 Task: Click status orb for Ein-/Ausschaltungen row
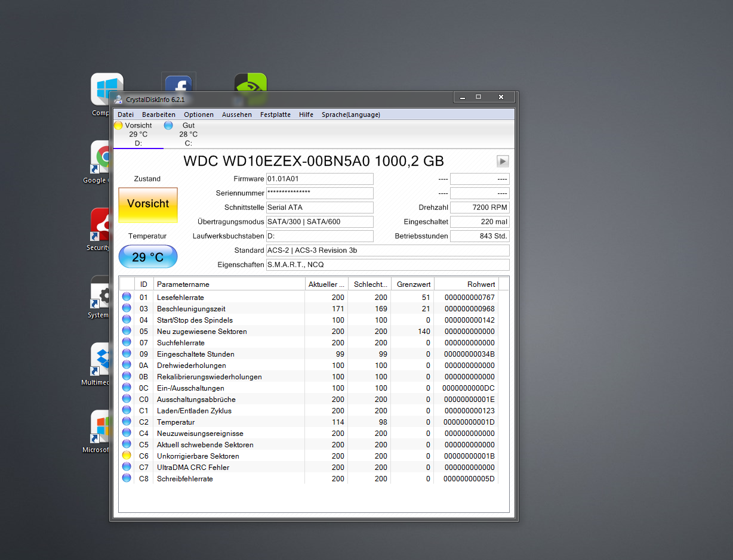coord(127,388)
